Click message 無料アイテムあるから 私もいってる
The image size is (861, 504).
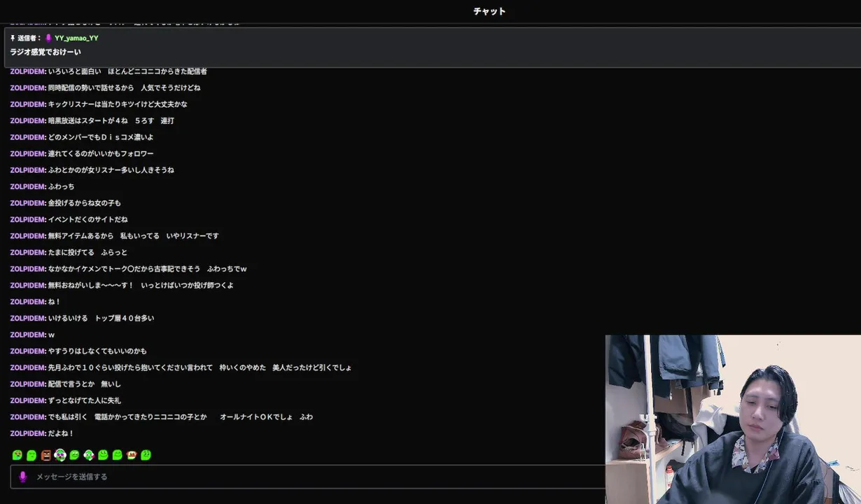tap(134, 236)
